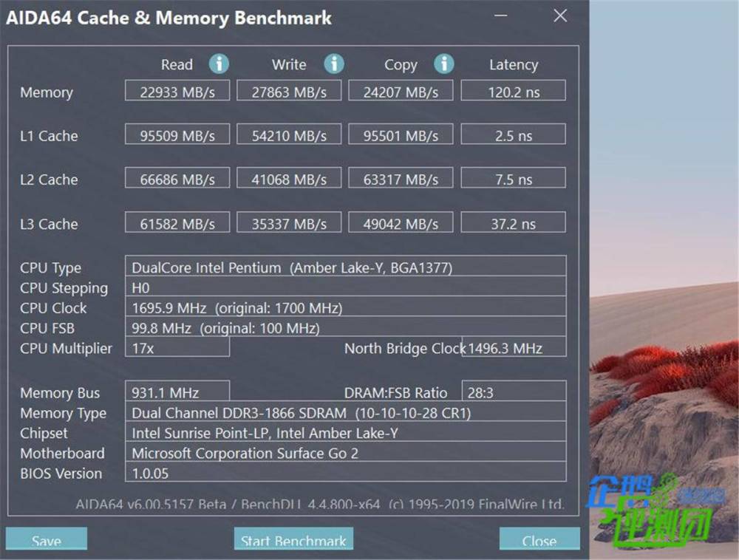Viewport: 739px width, 560px height.
Task: Click the Memory Bus 931.1 MHz field
Action: [x=177, y=392]
